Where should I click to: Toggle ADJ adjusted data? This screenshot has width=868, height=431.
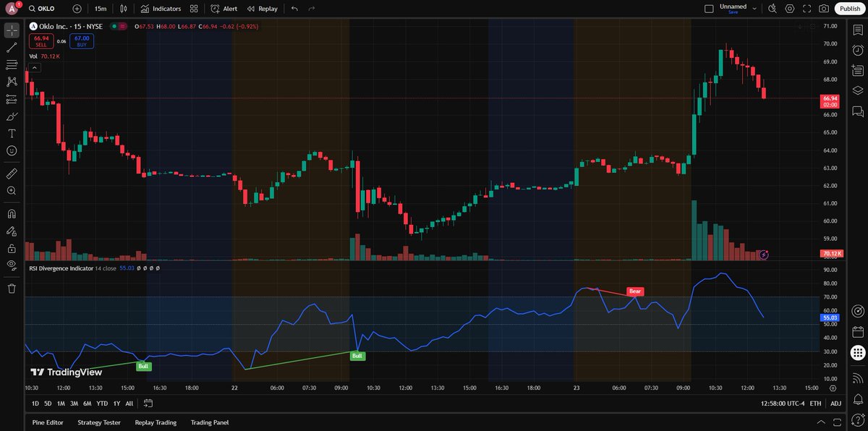[x=835, y=404]
